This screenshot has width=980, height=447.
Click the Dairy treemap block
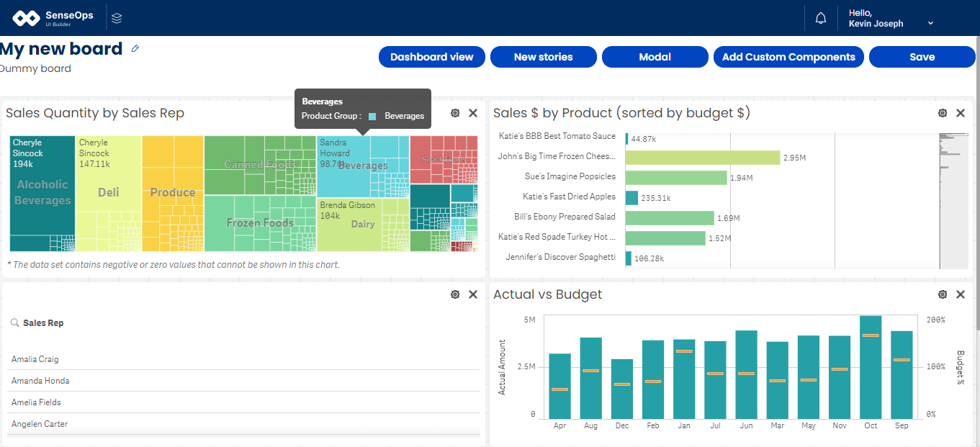[x=363, y=225]
